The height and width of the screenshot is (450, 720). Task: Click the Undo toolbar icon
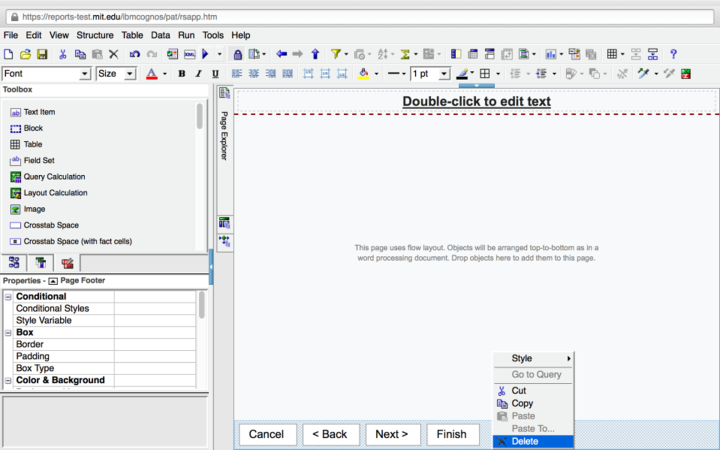point(135,54)
